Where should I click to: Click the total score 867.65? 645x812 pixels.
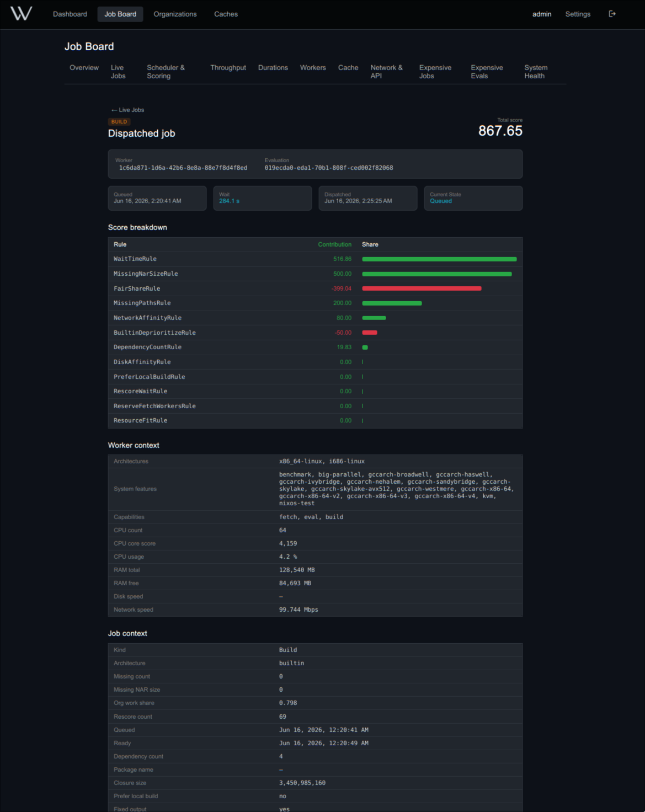click(500, 131)
